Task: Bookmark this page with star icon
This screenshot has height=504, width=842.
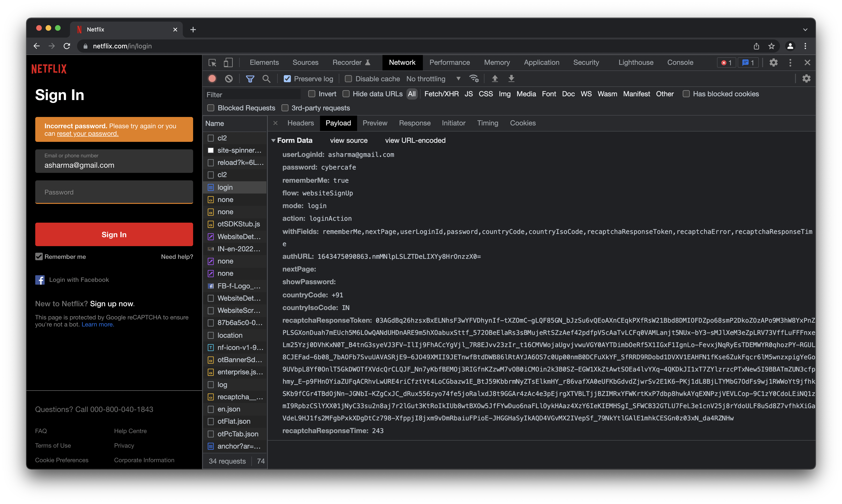Action: coord(771,46)
